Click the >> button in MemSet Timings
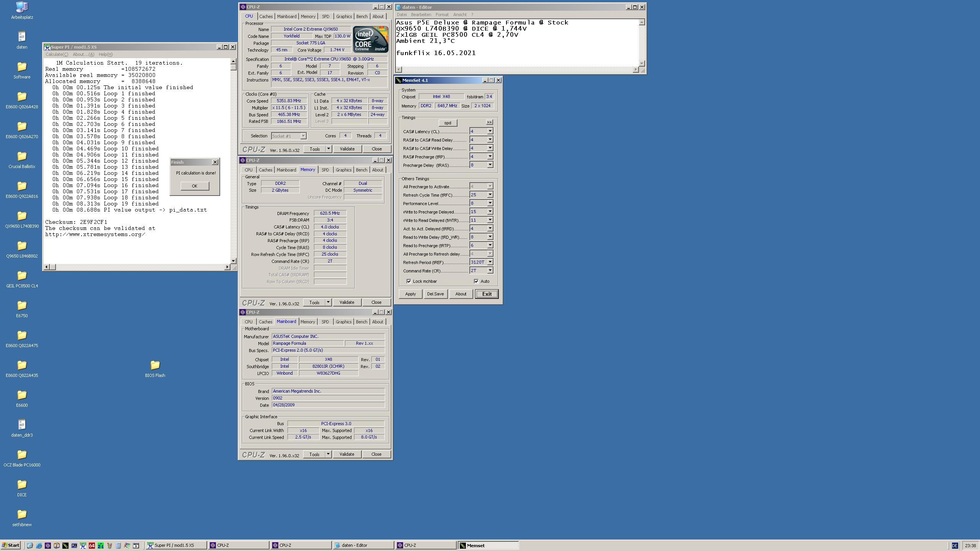 tap(489, 122)
